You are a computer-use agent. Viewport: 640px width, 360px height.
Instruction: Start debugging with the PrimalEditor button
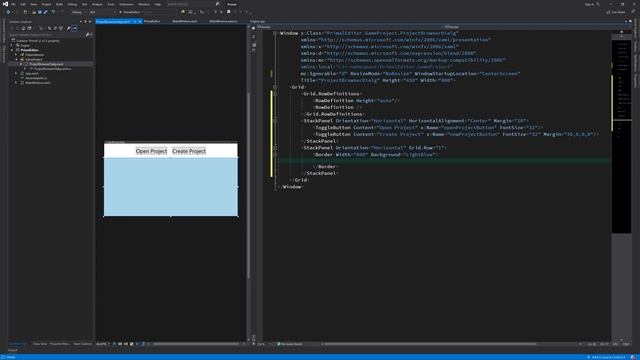(131, 12)
